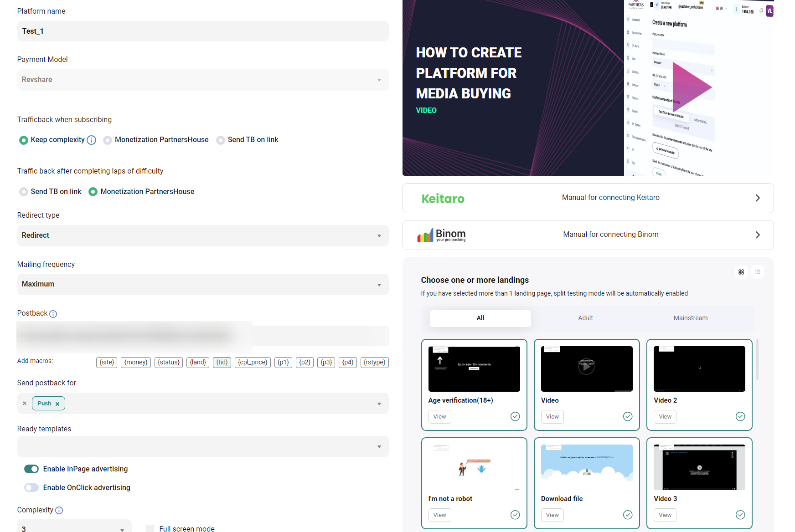
Task: Click the Postback info icon
Action: (x=53, y=314)
